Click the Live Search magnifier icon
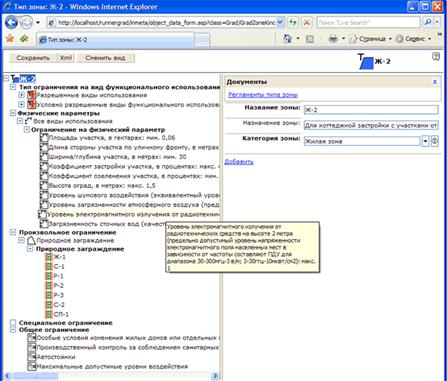 (x=427, y=22)
